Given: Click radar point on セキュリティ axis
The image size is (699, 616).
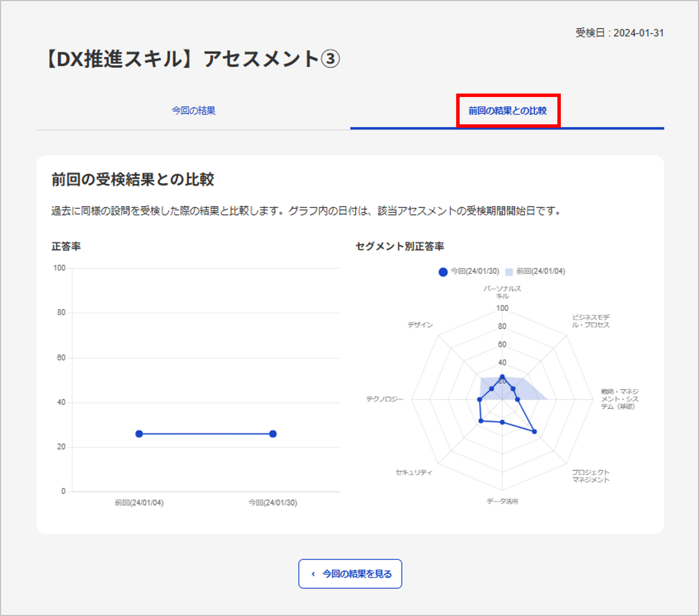Looking at the screenshot, I should [481, 421].
